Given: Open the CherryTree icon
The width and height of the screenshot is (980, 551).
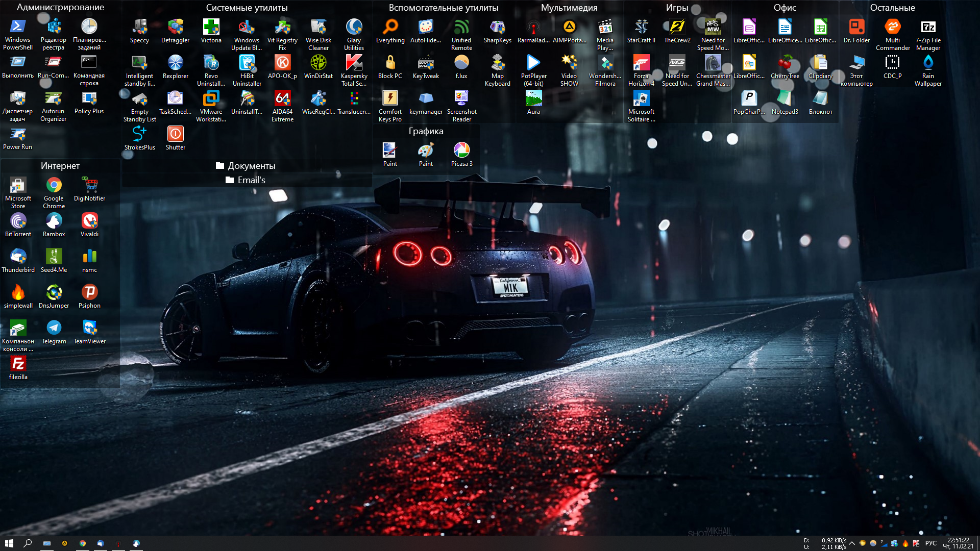Looking at the screenshot, I should [785, 67].
